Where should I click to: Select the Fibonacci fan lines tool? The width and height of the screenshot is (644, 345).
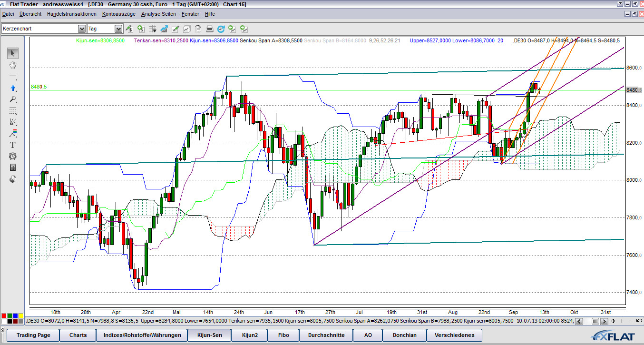13,122
